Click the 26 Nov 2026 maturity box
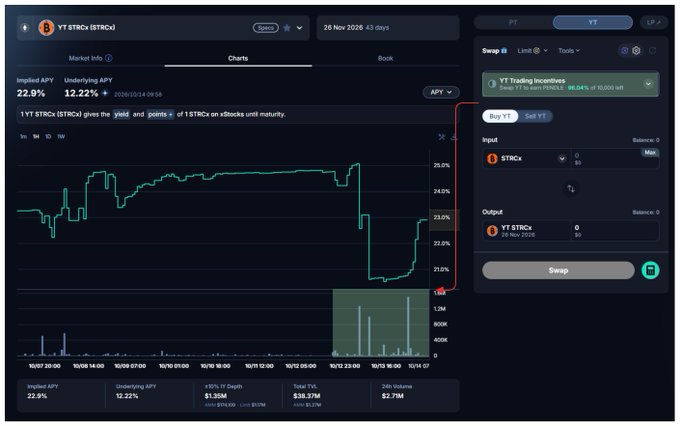 tap(388, 28)
